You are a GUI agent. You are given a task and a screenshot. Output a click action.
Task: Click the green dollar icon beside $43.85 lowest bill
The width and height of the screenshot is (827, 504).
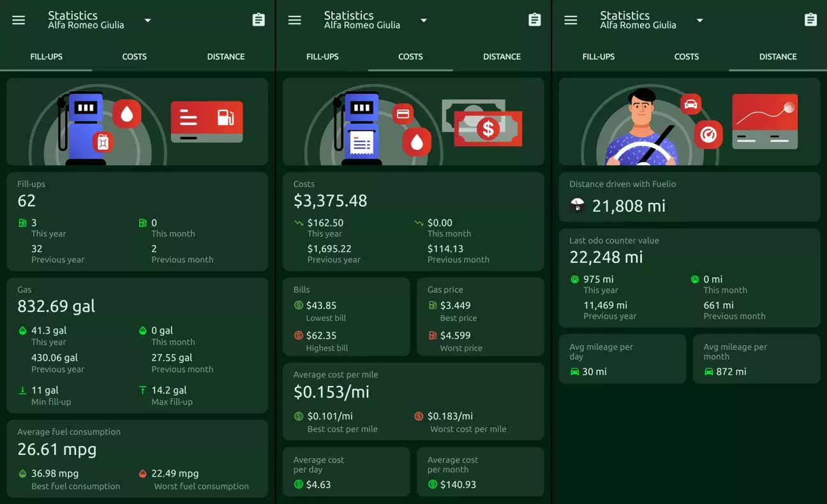[299, 306]
